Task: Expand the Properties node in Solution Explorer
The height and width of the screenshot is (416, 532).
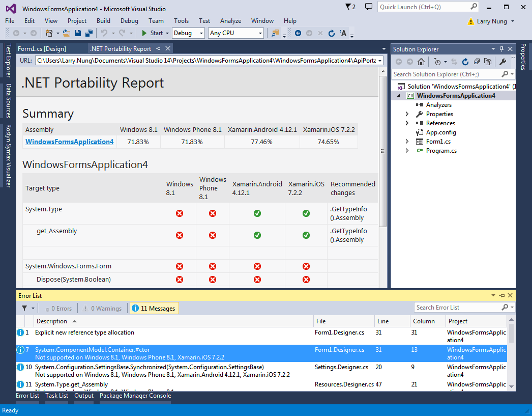Action: pyautogui.click(x=407, y=114)
